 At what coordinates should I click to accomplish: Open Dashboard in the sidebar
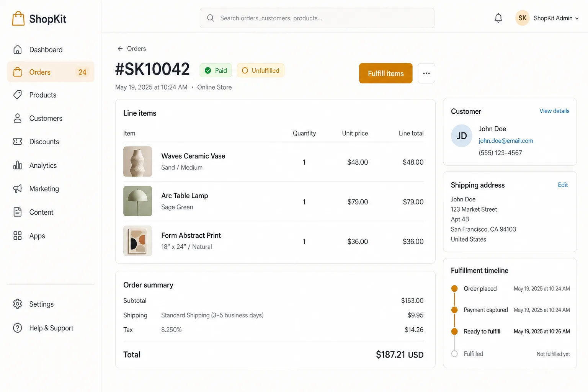pos(51,49)
